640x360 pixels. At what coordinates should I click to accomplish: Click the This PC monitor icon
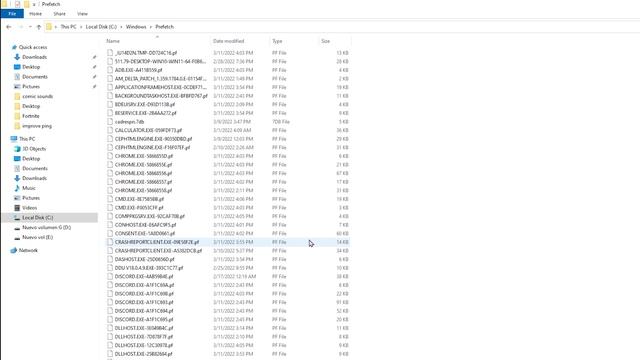tap(14, 139)
